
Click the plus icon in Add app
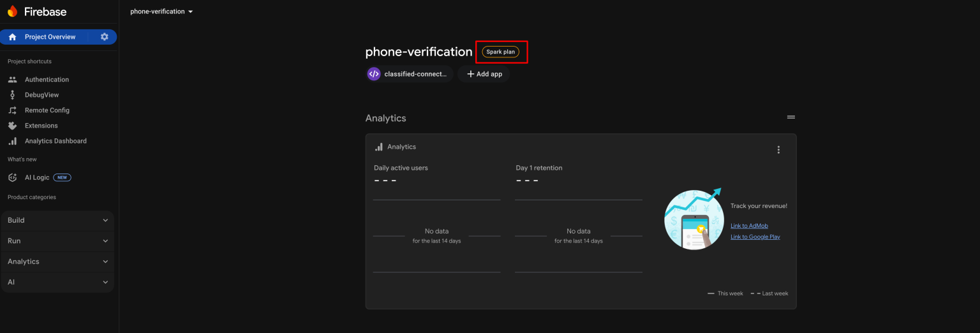(471, 74)
